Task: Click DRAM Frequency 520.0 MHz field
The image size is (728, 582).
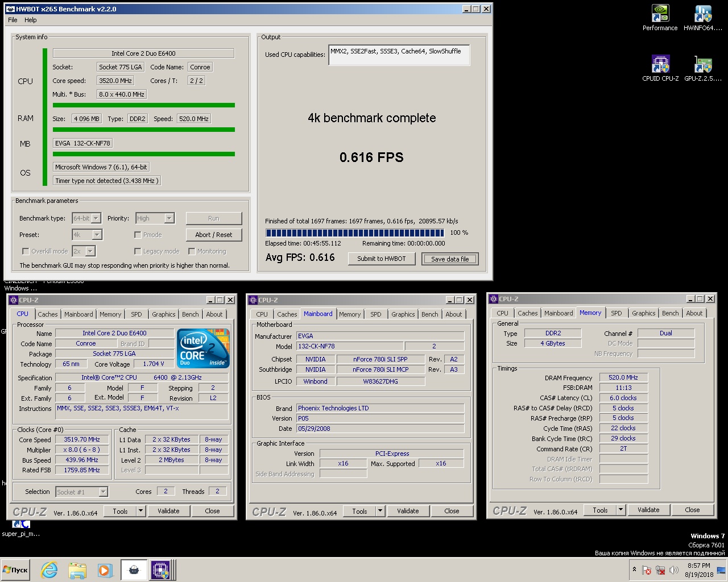Action: (623, 377)
